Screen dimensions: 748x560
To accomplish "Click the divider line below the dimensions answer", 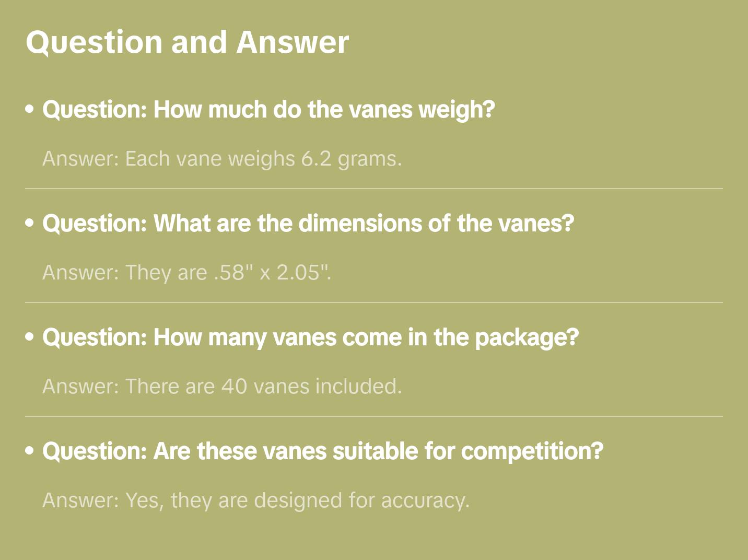I will (374, 302).
